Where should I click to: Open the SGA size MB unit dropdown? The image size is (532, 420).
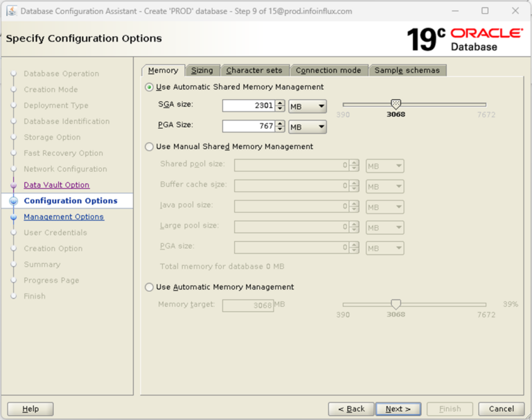(308, 106)
